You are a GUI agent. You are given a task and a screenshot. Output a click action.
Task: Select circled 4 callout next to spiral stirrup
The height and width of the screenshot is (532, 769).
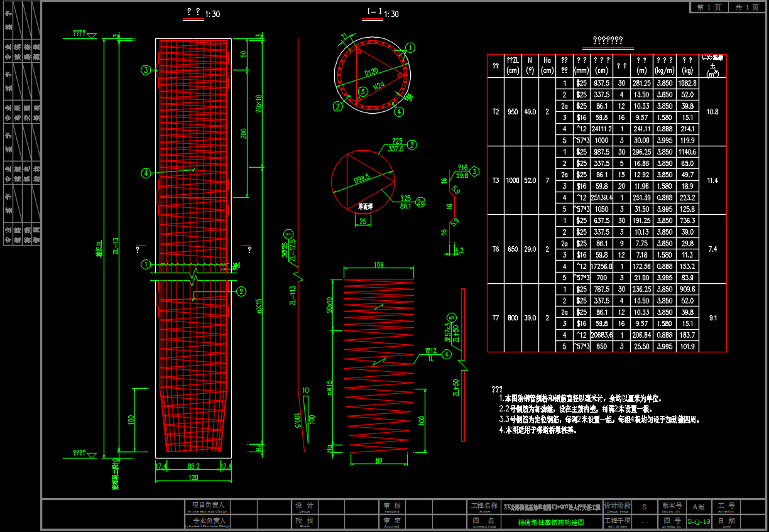447,354
